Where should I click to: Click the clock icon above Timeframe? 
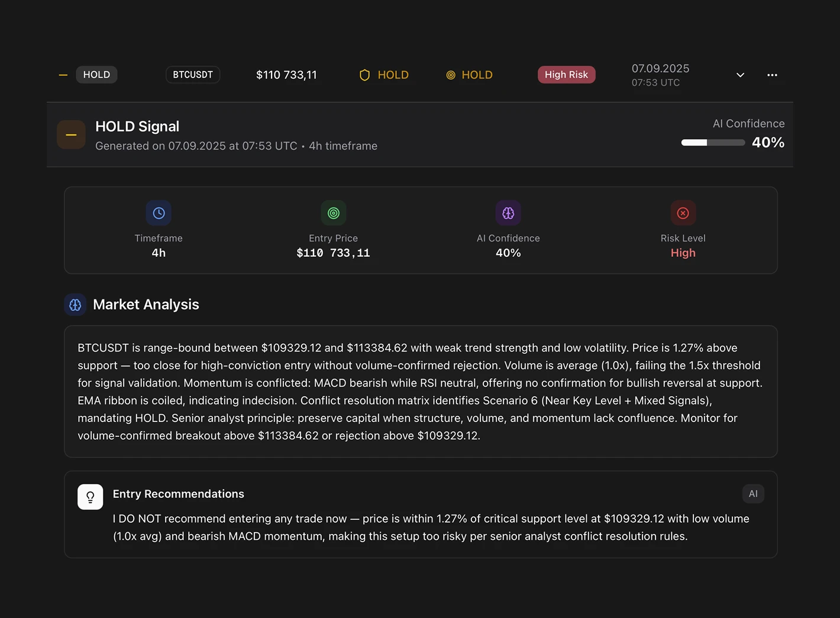tap(159, 213)
